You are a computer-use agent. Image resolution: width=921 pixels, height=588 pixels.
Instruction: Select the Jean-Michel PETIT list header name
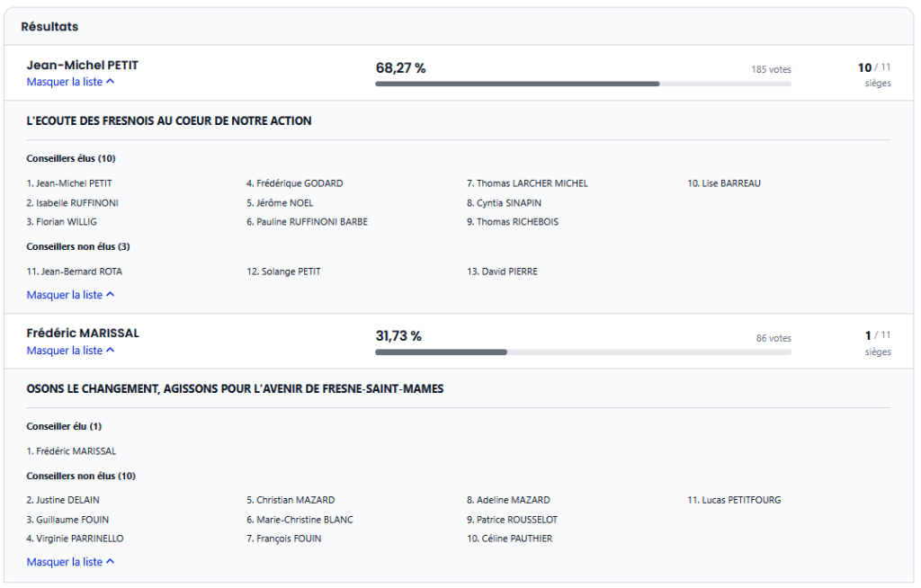pyautogui.click(x=83, y=66)
